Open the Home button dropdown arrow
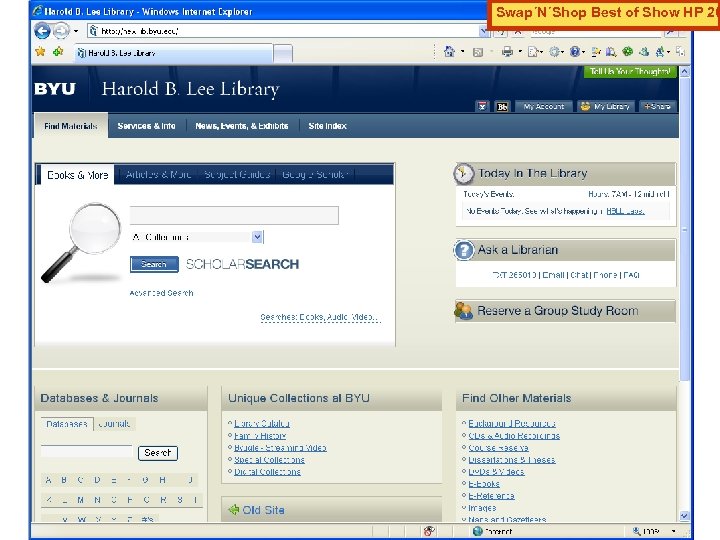Screen dimensions: 720x540 462,51
